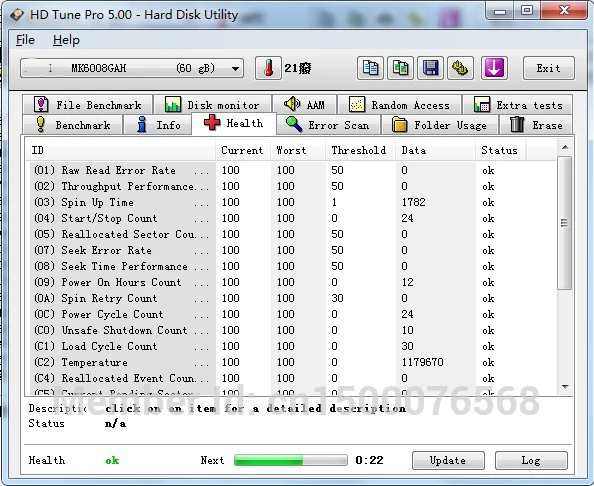Select the Spin Retry Count row

292,298
